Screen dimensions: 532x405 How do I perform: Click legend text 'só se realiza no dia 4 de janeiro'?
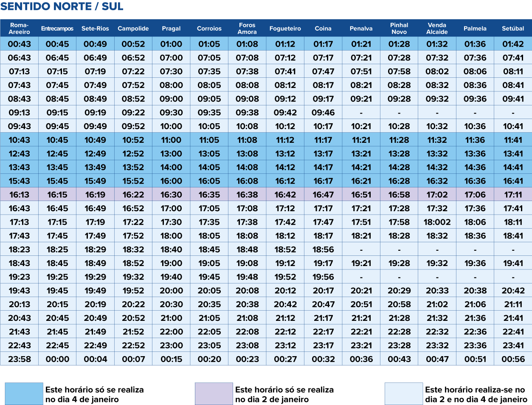tap(95, 394)
